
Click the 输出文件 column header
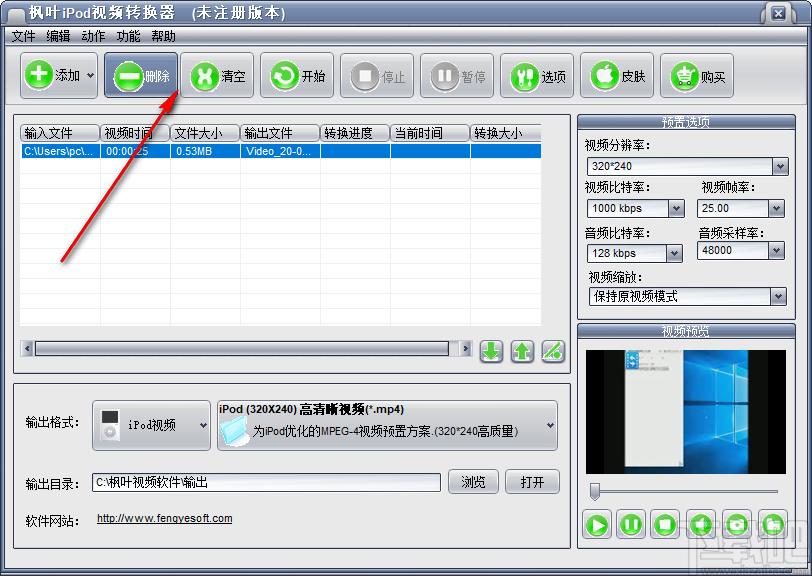[x=280, y=133]
